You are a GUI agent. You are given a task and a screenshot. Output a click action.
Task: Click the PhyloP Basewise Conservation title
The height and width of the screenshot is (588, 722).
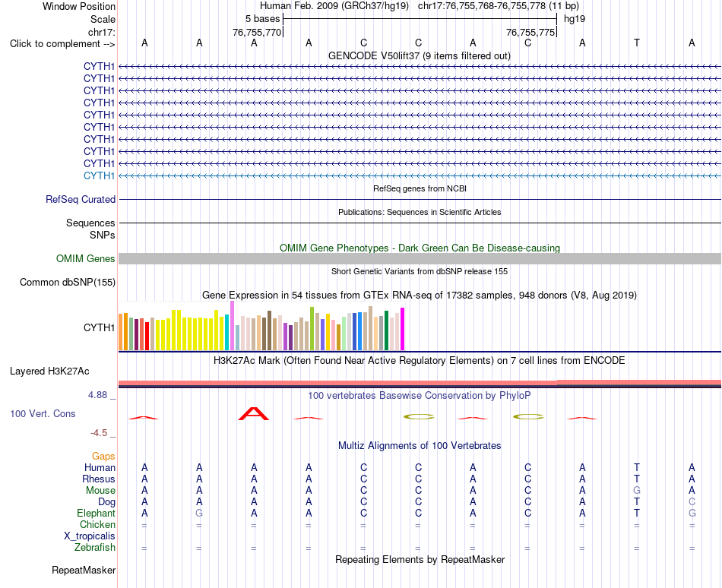420,395
